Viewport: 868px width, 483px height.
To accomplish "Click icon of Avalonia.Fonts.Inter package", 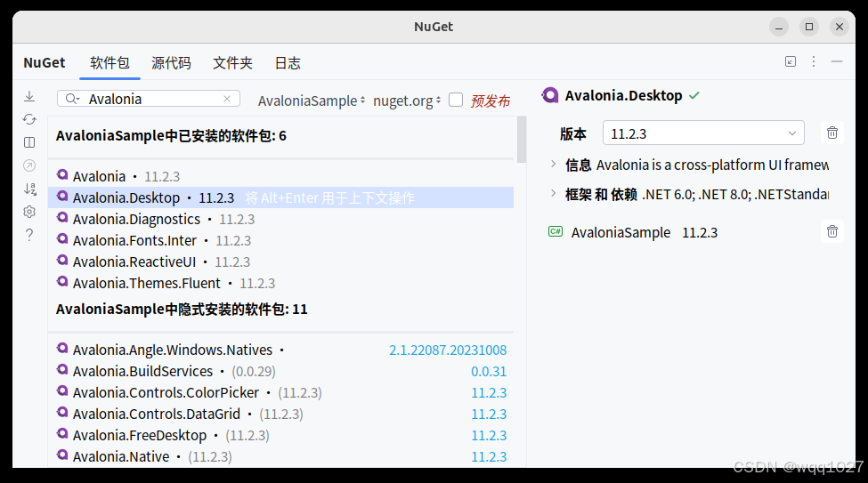I will [62, 239].
